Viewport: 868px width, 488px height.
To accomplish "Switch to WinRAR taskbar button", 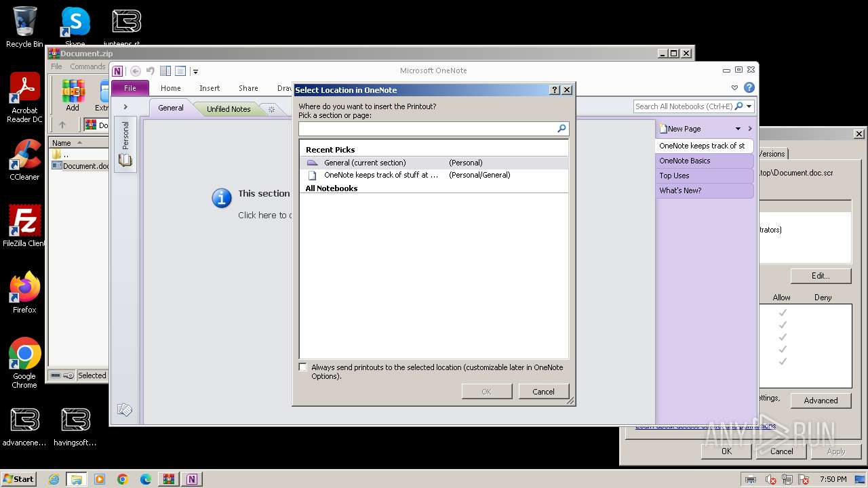I will (x=169, y=479).
